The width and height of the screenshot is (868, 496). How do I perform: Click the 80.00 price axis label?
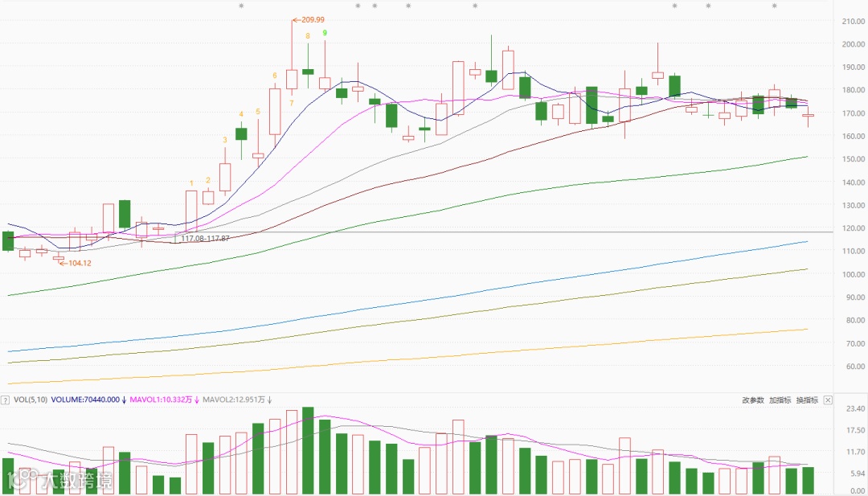coord(854,321)
